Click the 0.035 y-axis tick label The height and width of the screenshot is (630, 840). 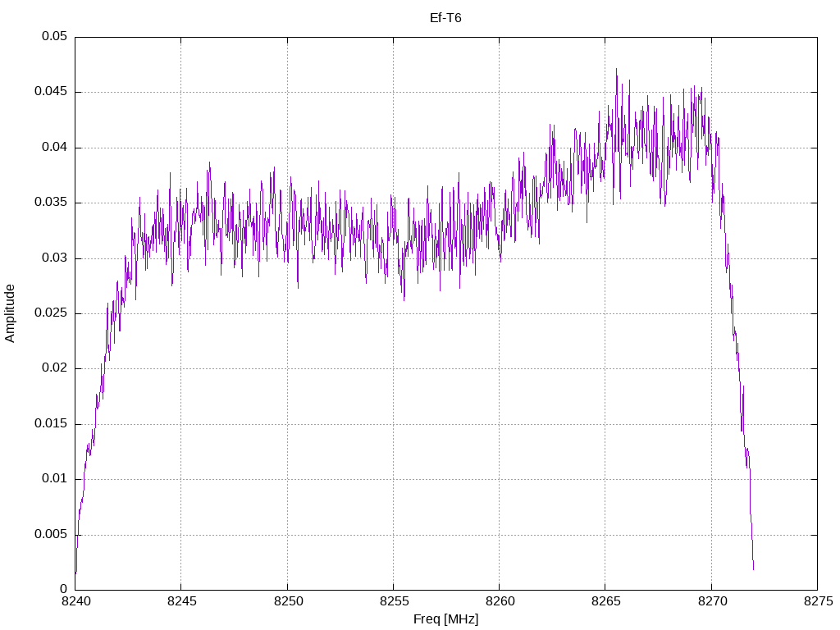[51, 202]
